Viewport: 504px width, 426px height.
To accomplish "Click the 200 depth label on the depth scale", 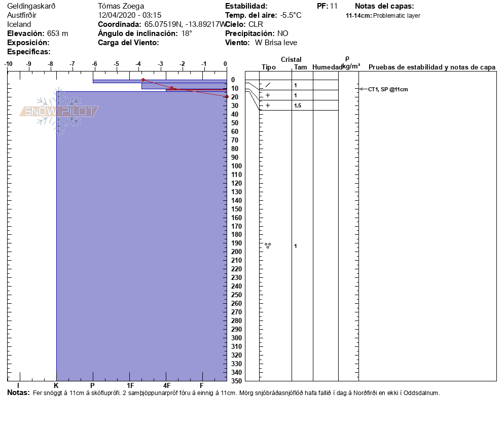I will (x=237, y=252).
